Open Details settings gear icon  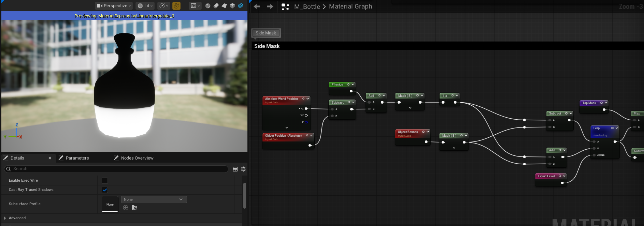click(243, 169)
